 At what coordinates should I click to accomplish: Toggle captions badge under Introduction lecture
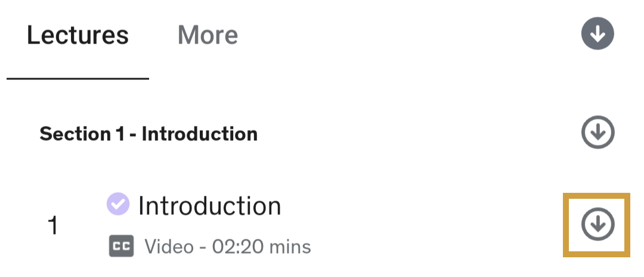pos(121,246)
